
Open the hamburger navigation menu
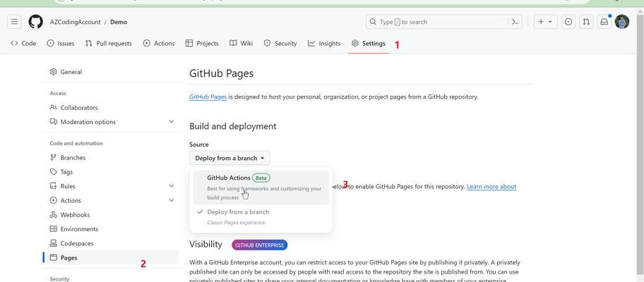tap(14, 22)
